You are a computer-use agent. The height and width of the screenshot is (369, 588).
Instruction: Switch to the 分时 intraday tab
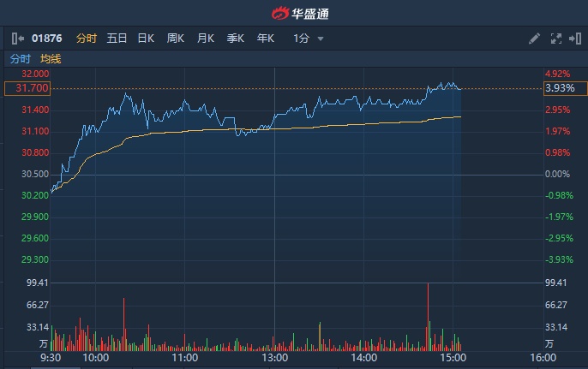pyautogui.click(x=87, y=39)
